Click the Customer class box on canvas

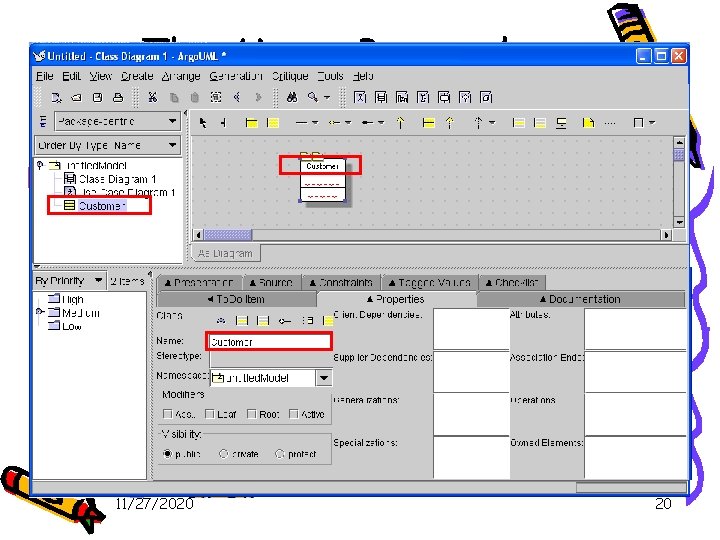pos(322,180)
